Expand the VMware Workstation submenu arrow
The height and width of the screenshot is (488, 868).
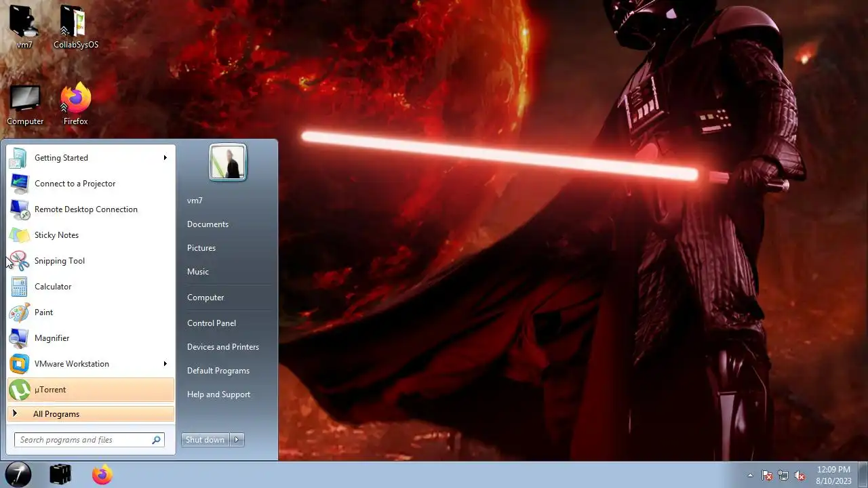(x=165, y=364)
